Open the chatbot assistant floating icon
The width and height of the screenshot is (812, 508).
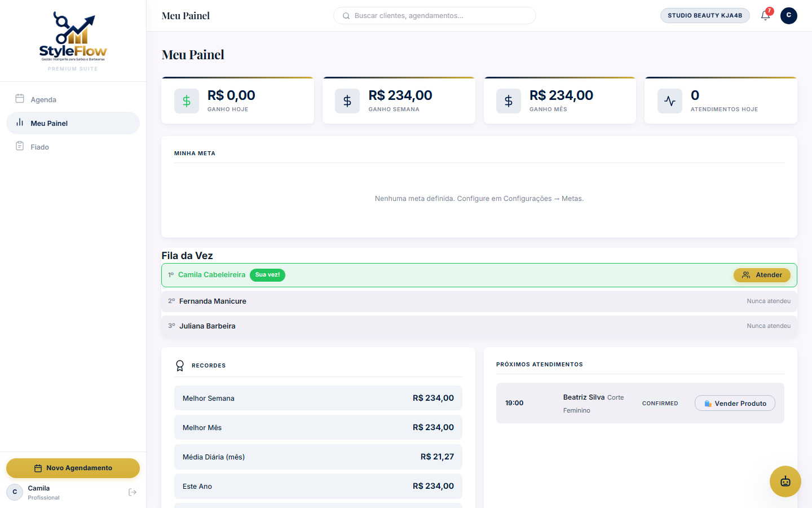785,481
